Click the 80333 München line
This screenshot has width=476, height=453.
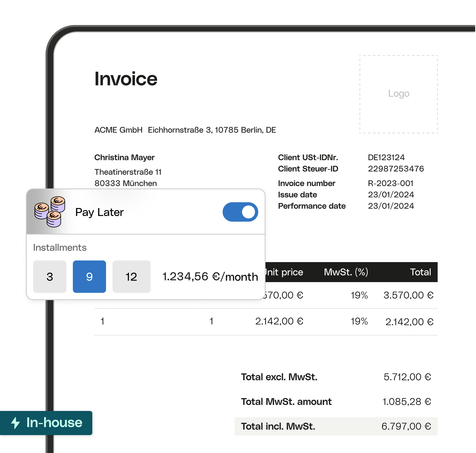126,183
